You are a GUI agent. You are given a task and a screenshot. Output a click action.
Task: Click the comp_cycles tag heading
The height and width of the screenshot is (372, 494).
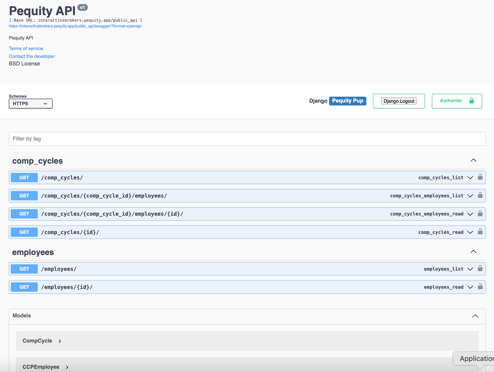click(37, 161)
